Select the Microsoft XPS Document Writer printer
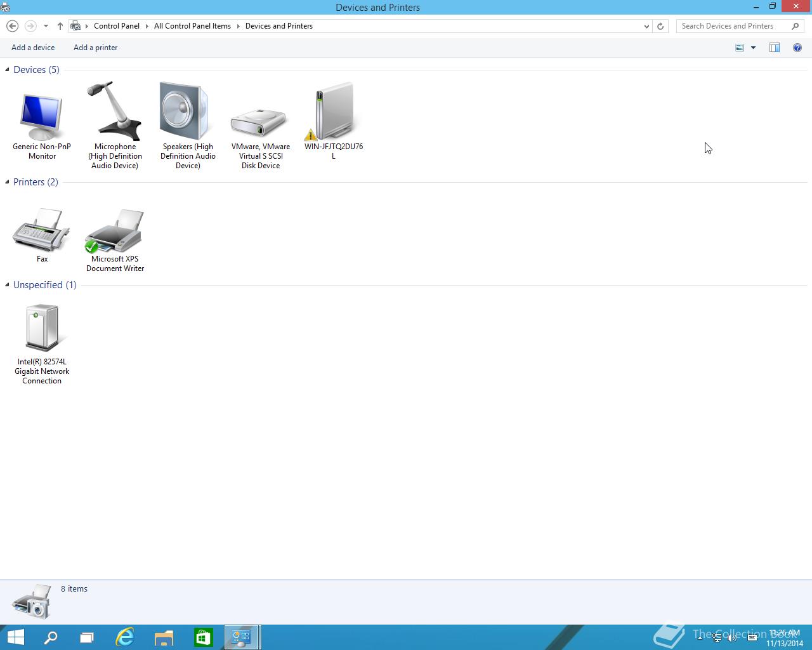The image size is (812, 650). coord(115,240)
